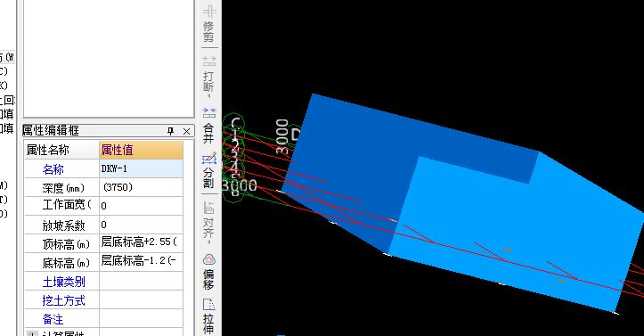Screen dimensions: 644x336
Task: Edit the 放坡系数 value field
Action: point(141,225)
